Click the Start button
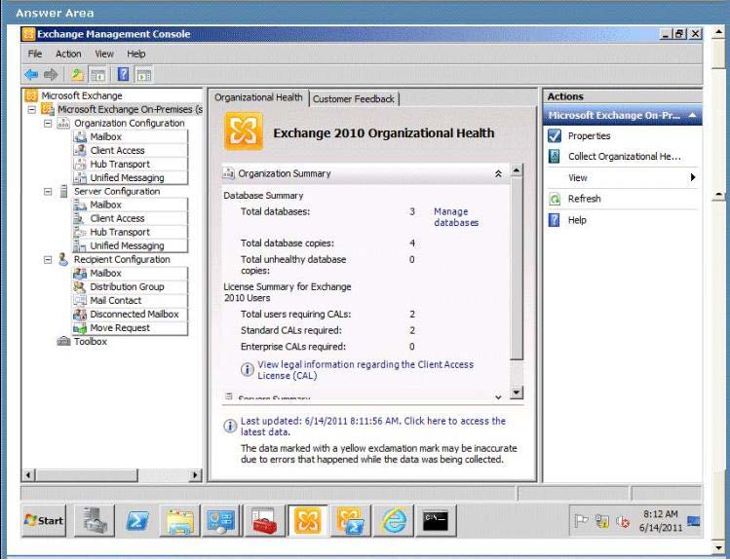 pyautogui.click(x=44, y=520)
